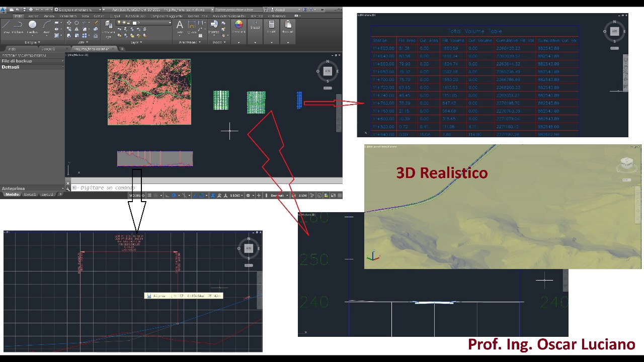Image resolution: width=644 pixels, height=362 pixels.
Task: Choose the Specchio mirror tool
Action: (x=76, y=29)
